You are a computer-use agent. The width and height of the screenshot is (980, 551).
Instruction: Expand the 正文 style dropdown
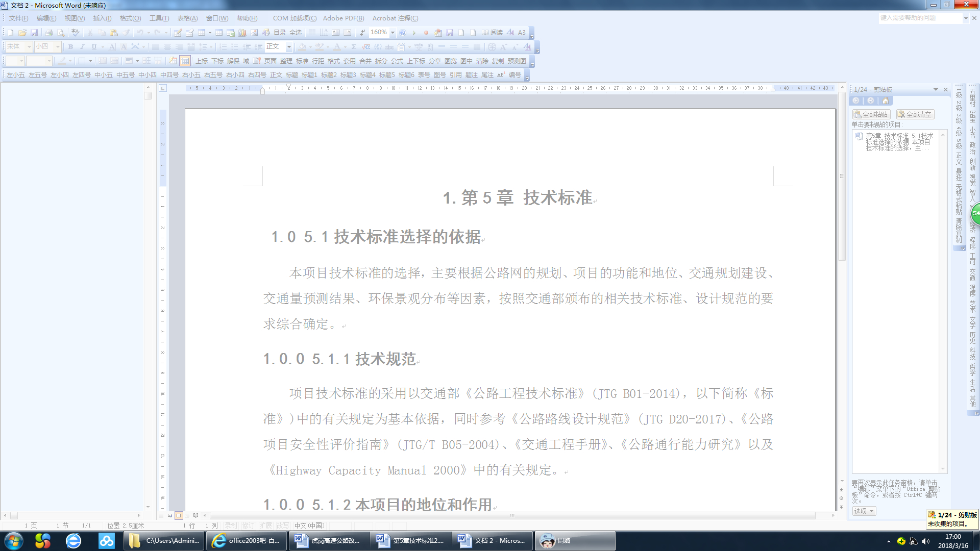coord(289,47)
